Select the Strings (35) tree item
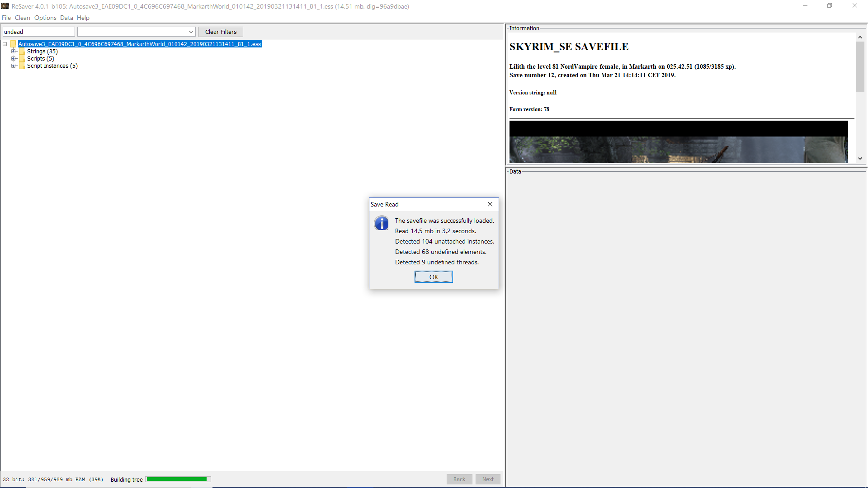 (x=42, y=52)
